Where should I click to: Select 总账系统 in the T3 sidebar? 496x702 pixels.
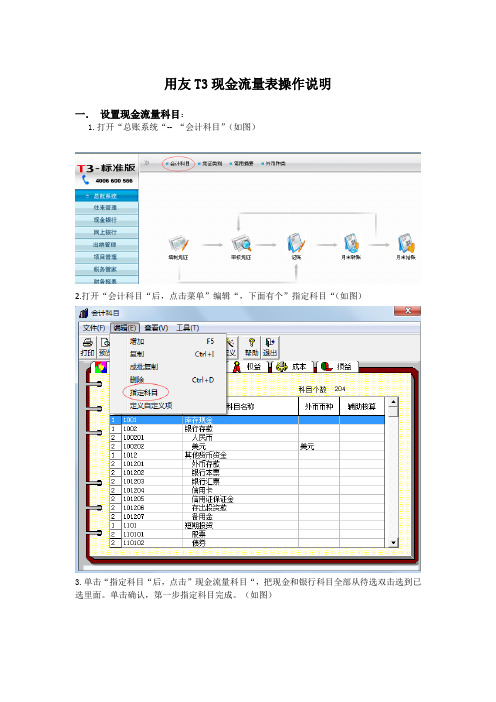pos(107,196)
